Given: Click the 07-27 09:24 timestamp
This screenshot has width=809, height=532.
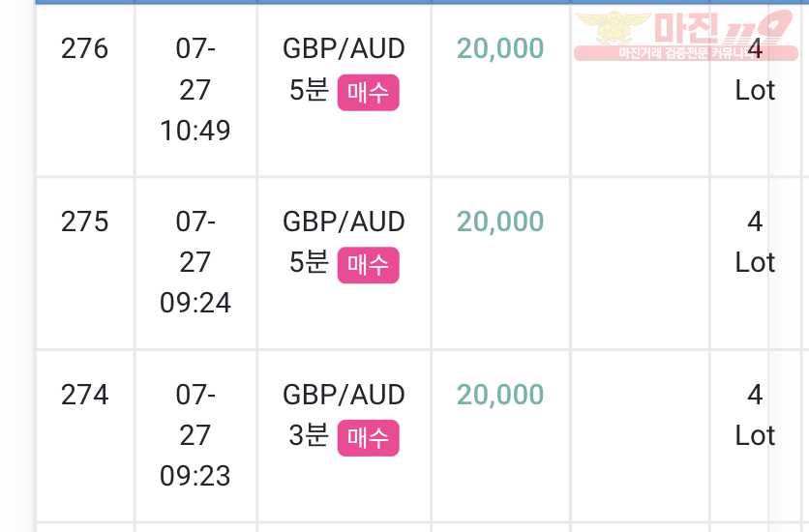Looking at the screenshot, I should (195, 262).
